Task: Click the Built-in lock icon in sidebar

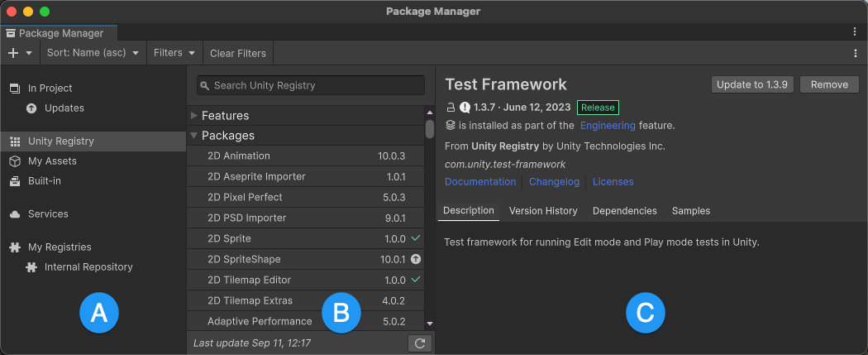Action: point(15,181)
